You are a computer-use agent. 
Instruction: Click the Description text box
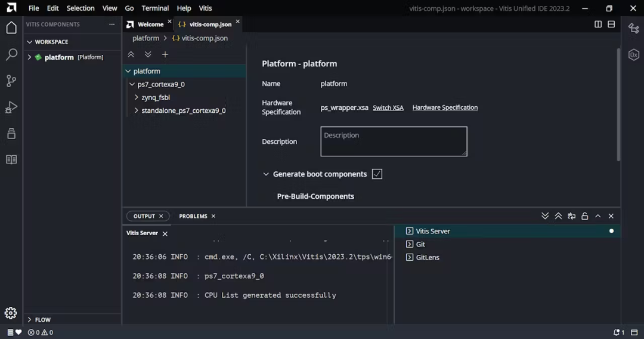click(x=394, y=141)
